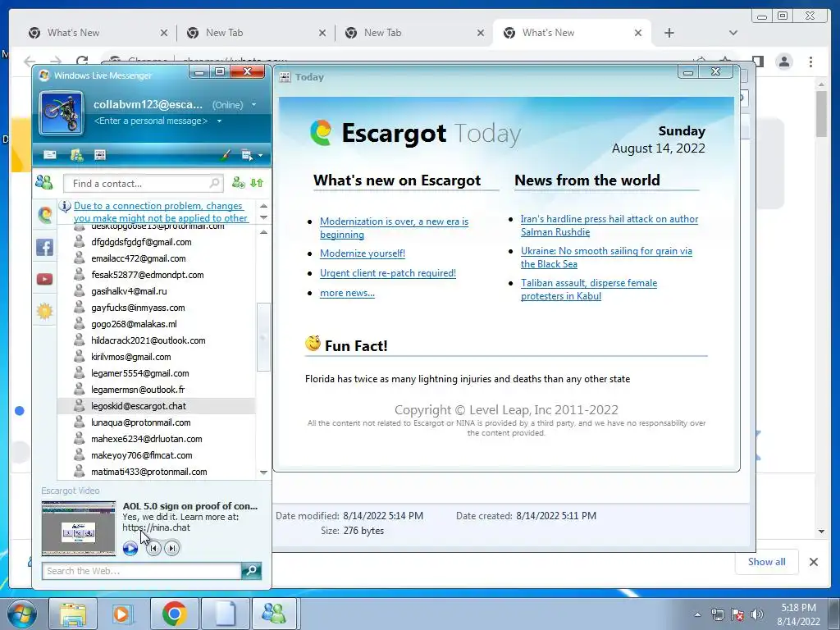Open Iran's hardline press Rushdie article
Image resolution: width=840 pixels, height=630 pixels.
pos(609,226)
